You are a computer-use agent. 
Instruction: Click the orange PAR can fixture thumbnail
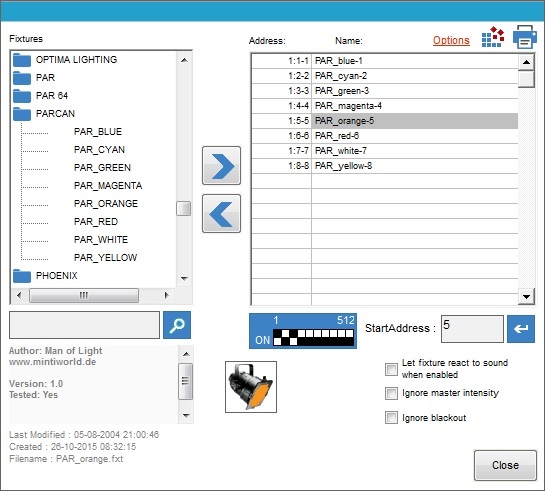[x=251, y=387]
